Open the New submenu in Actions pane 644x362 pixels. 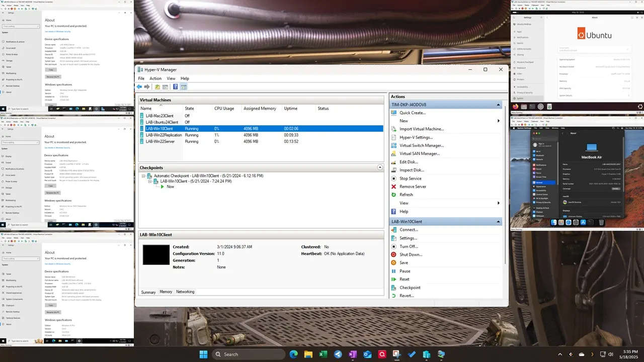tap(404, 121)
